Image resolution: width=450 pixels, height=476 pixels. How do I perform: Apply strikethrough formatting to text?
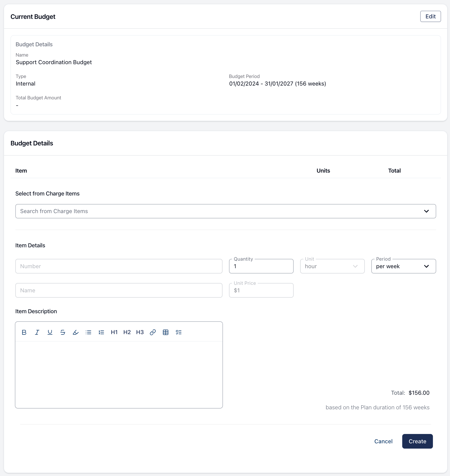pos(63,332)
